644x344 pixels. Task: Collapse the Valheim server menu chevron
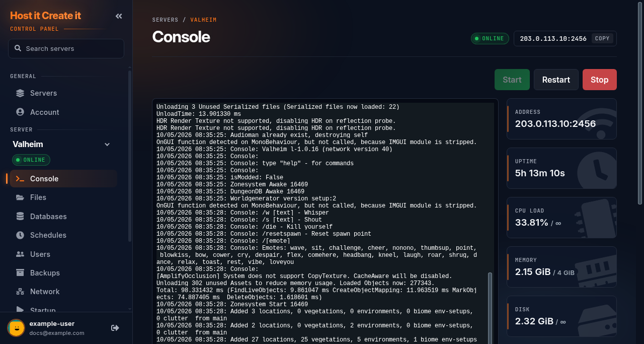[x=107, y=145]
